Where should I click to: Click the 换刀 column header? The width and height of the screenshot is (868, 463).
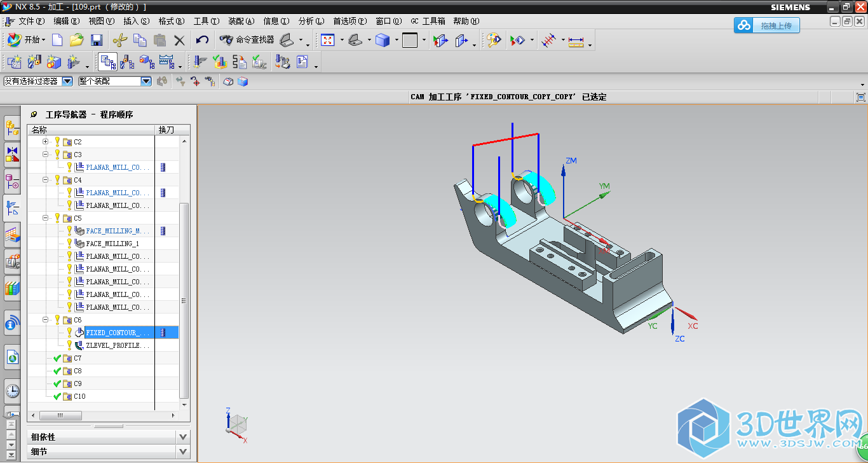point(166,130)
